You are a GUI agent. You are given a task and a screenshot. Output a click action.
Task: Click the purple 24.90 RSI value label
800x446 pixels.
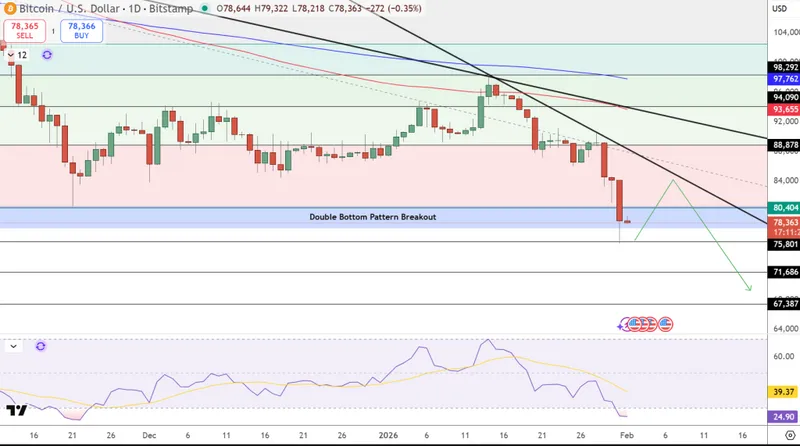click(x=784, y=416)
